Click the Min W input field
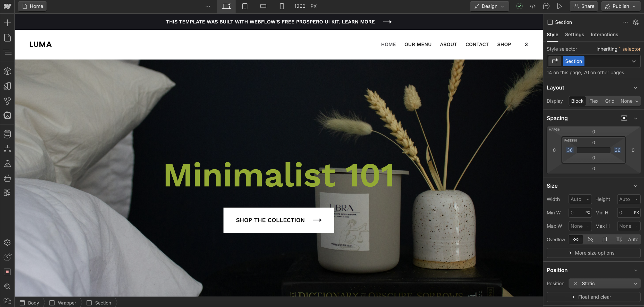This screenshot has width=644, height=307. tap(576, 213)
